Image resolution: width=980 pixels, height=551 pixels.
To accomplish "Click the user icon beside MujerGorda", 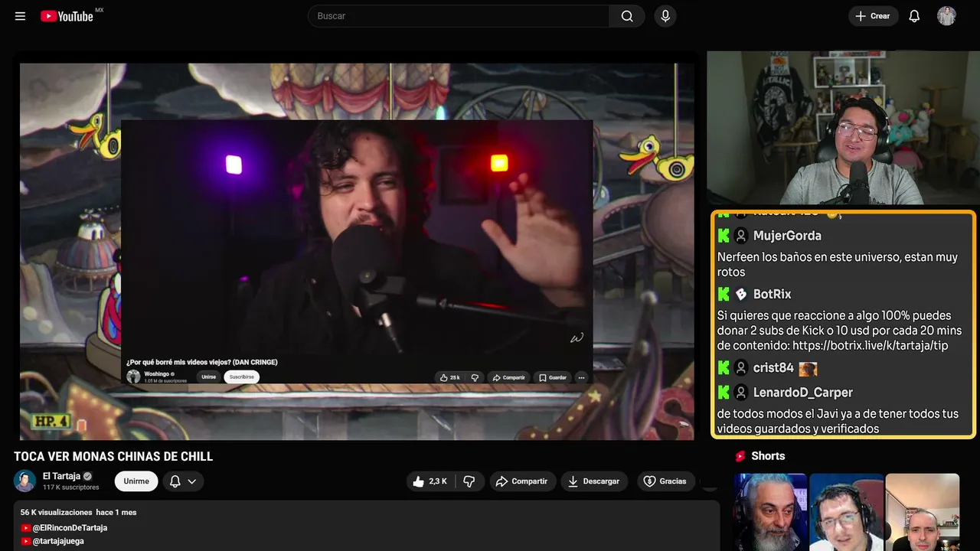I will [x=741, y=236].
